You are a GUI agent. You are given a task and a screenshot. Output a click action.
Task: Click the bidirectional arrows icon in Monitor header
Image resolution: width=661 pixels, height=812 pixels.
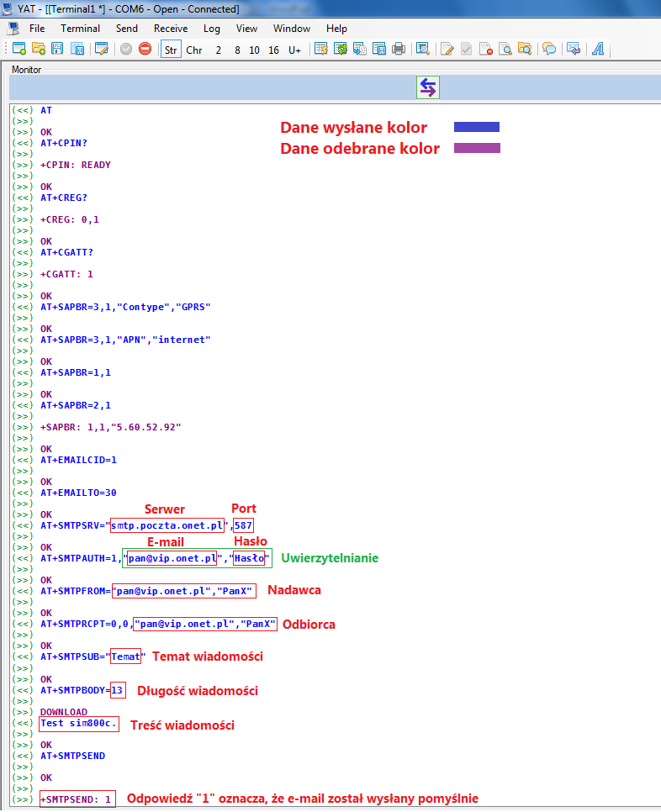pyautogui.click(x=428, y=87)
